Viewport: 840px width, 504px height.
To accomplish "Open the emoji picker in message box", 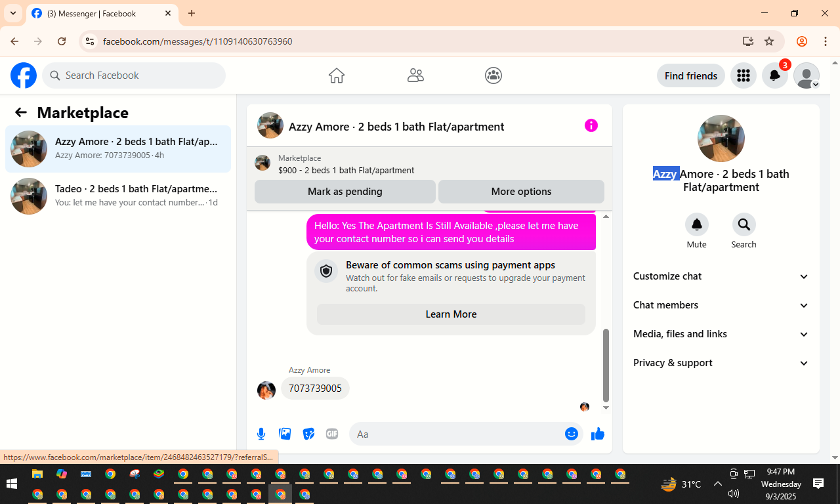I will point(572,434).
